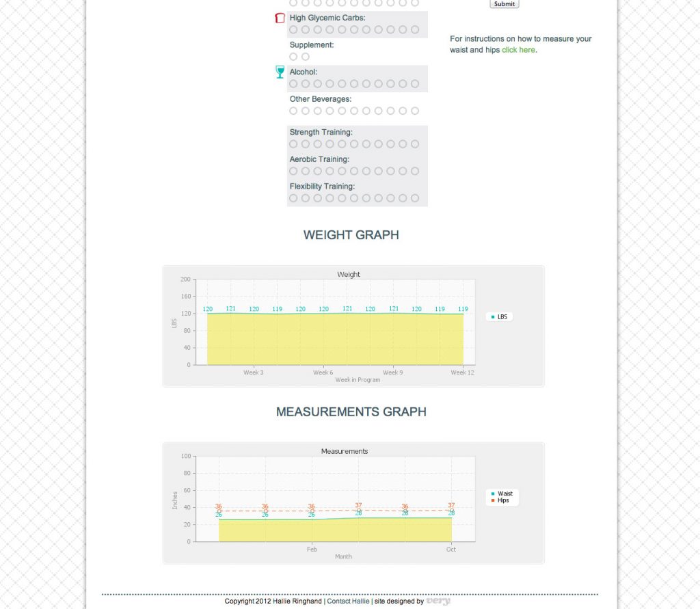Click the wine glass icon beside Alcohol

click(x=279, y=72)
